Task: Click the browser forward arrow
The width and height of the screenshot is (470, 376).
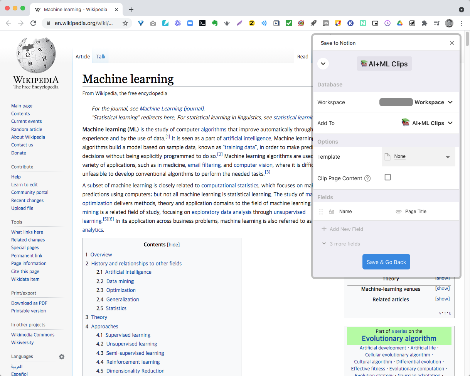Action: [x=21, y=23]
